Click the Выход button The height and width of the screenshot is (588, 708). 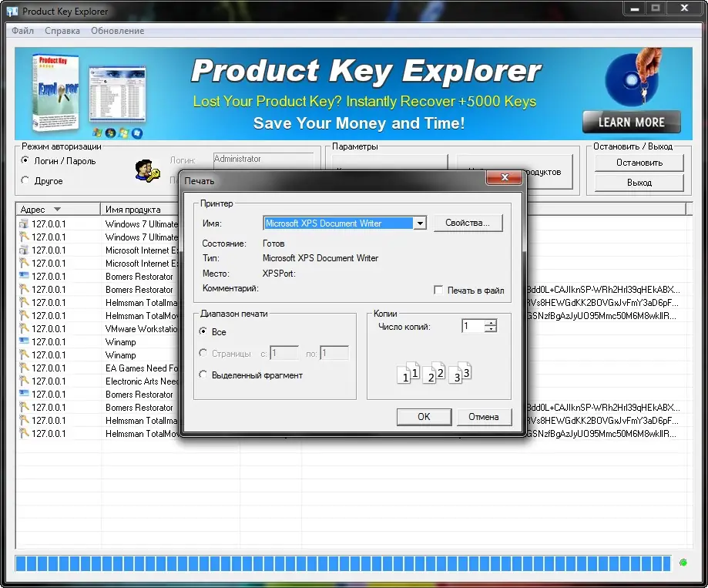(x=639, y=183)
